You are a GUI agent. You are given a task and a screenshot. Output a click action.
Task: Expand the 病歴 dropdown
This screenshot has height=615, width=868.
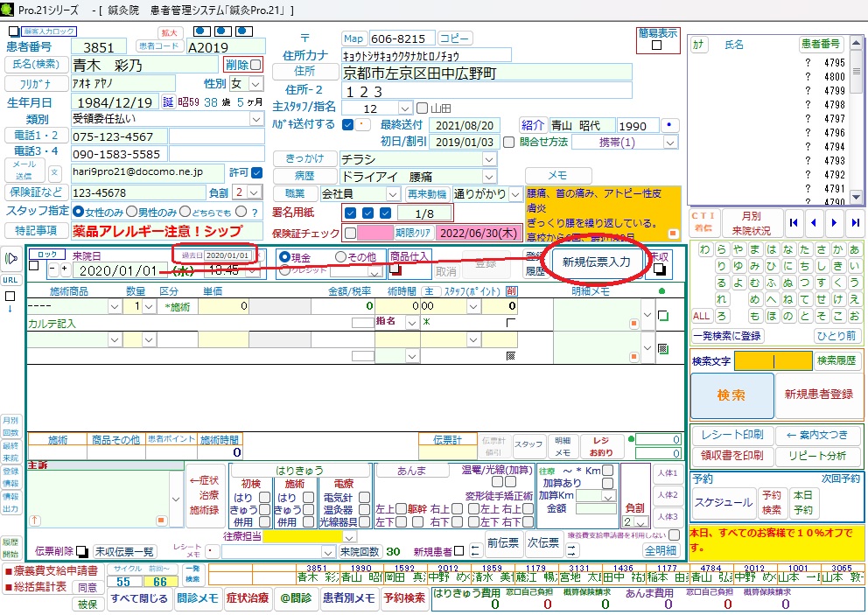[x=489, y=177]
